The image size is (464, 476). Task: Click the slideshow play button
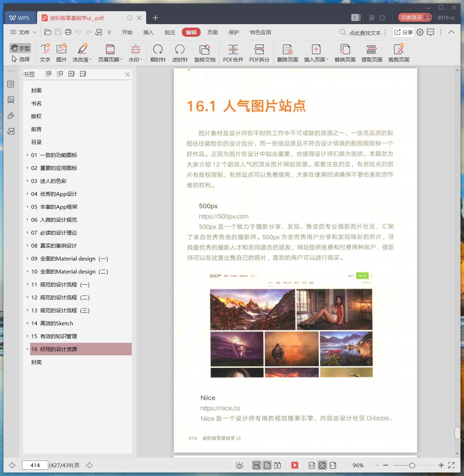(295, 465)
